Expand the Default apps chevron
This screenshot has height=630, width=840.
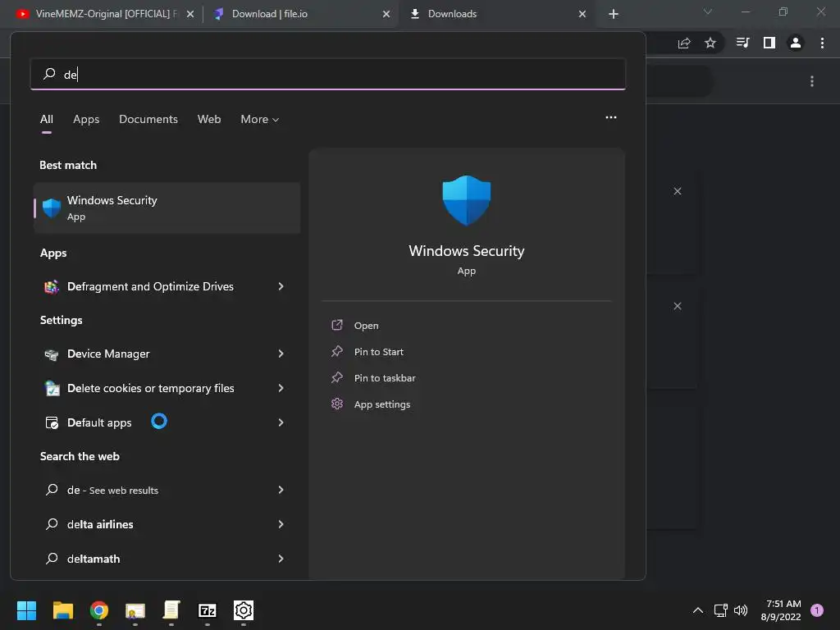pyautogui.click(x=281, y=422)
